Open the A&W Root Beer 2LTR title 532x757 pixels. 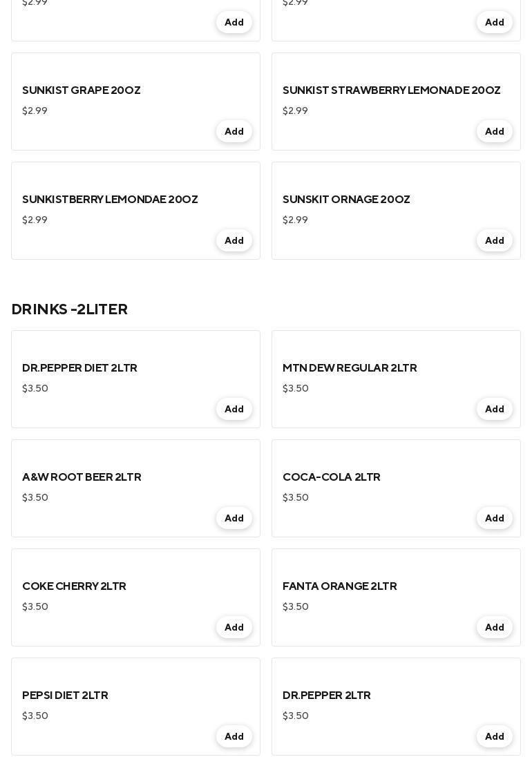[82, 477]
